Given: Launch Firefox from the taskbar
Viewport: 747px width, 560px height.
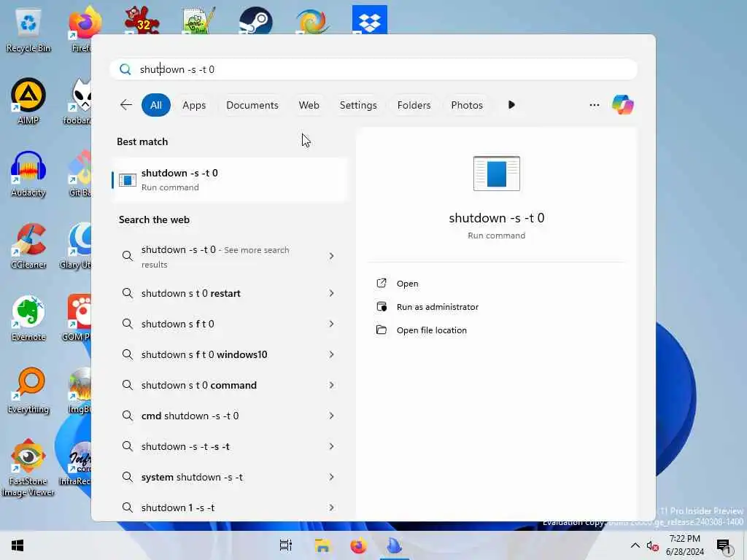Looking at the screenshot, I should click(359, 545).
